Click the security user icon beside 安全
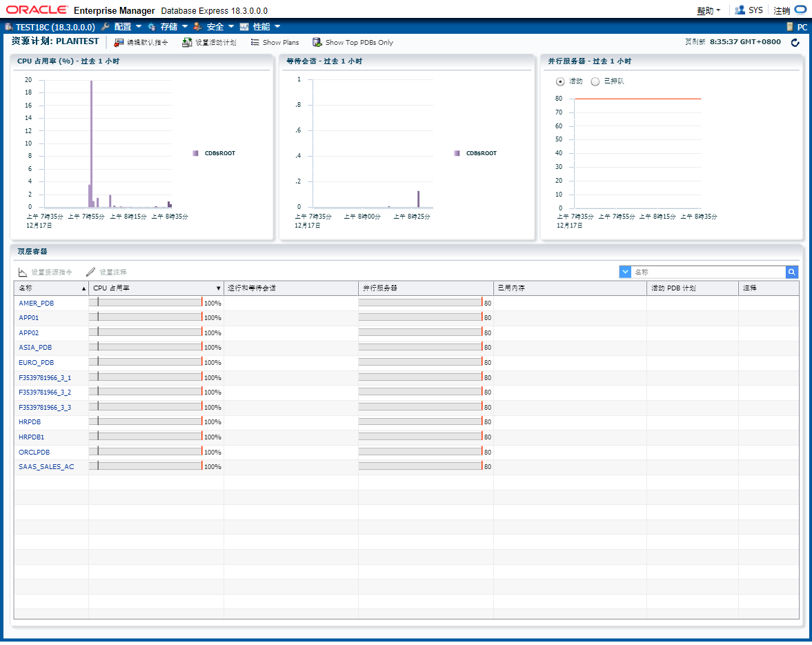812x645 pixels. 197,27
